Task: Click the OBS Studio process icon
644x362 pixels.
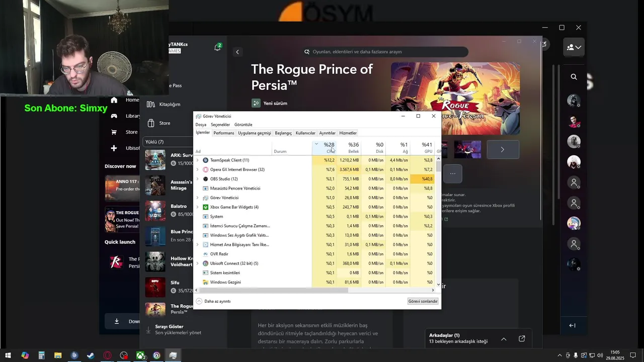Action: pyautogui.click(x=205, y=179)
